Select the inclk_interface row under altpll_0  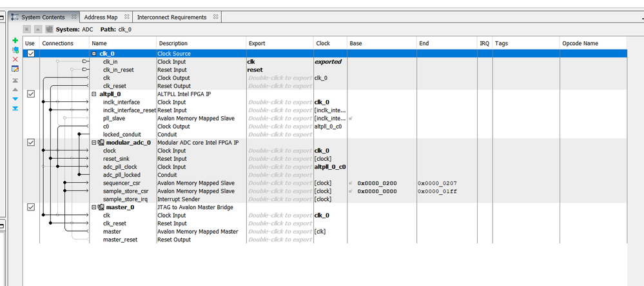coord(325,102)
